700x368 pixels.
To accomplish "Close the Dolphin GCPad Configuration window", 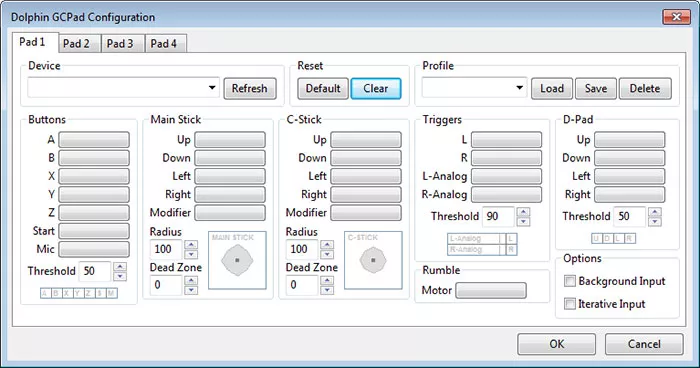I will [x=676, y=17].
